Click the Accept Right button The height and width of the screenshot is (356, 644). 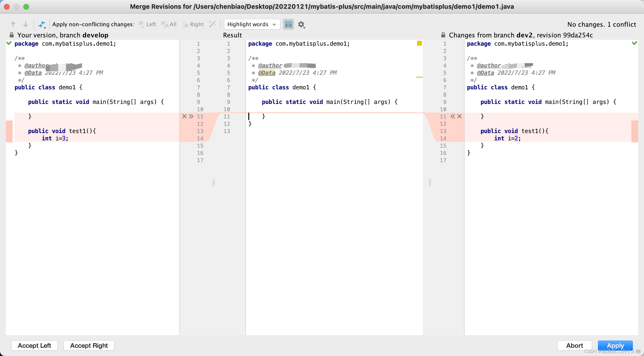pyautogui.click(x=89, y=346)
